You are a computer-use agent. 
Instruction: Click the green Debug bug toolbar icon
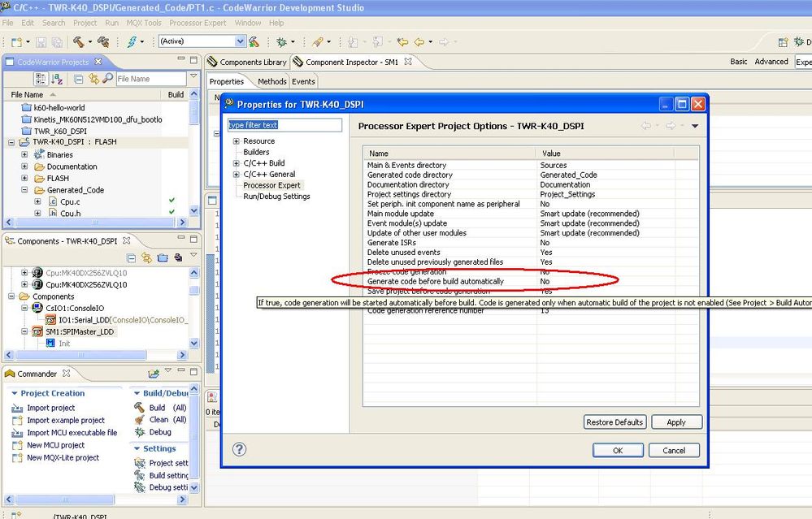click(x=282, y=41)
